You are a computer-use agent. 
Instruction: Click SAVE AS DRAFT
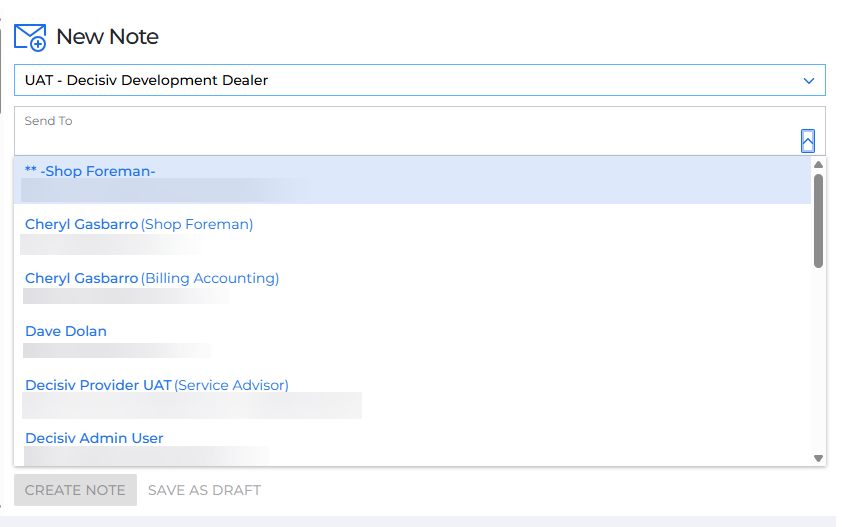(x=204, y=490)
